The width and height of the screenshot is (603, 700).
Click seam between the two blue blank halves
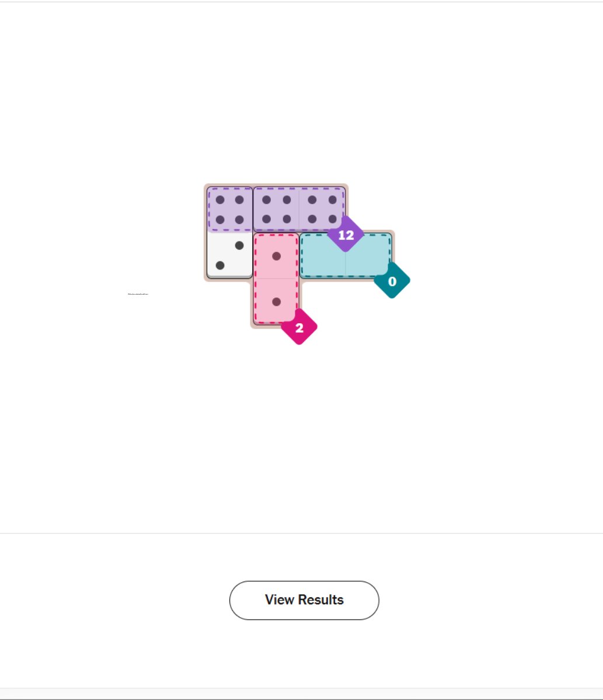(x=346, y=256)
